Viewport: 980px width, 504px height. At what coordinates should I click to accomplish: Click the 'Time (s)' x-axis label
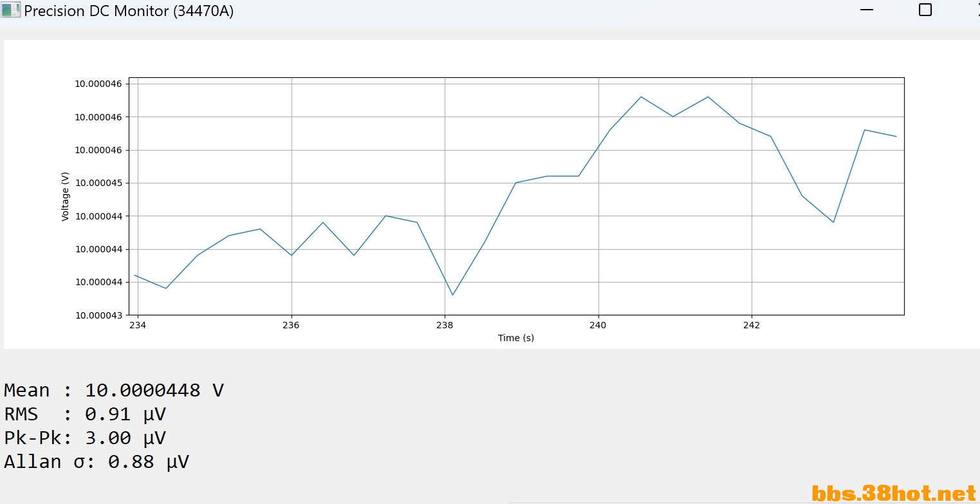[515, 338]
